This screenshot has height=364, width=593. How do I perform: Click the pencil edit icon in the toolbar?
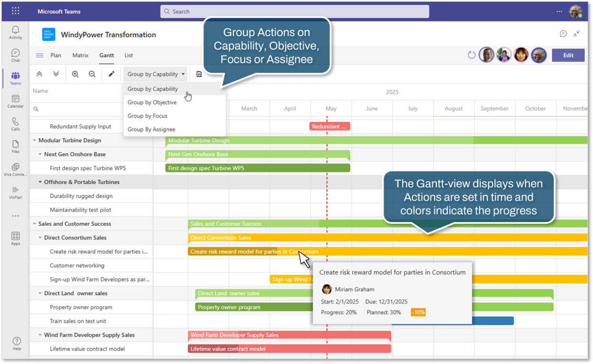(x=111, y=74)
